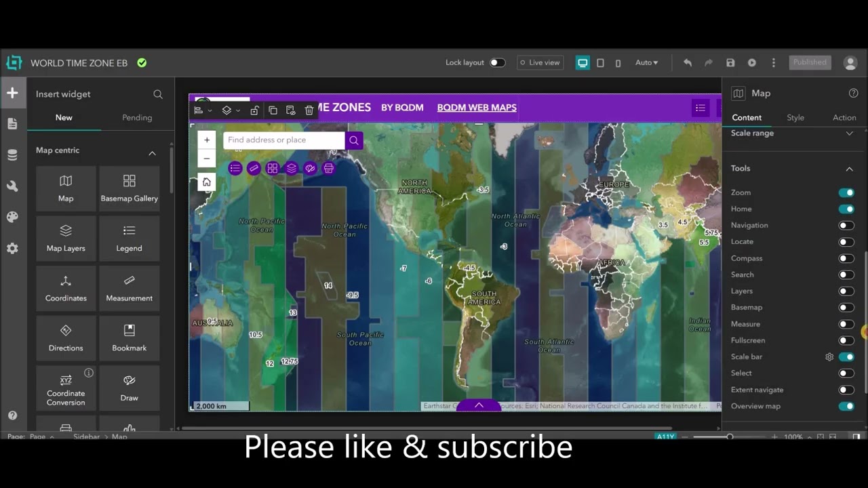Search widgets using magnifier icon
The height and width of the screenshot is (488, 868).
tap(158, 94)
